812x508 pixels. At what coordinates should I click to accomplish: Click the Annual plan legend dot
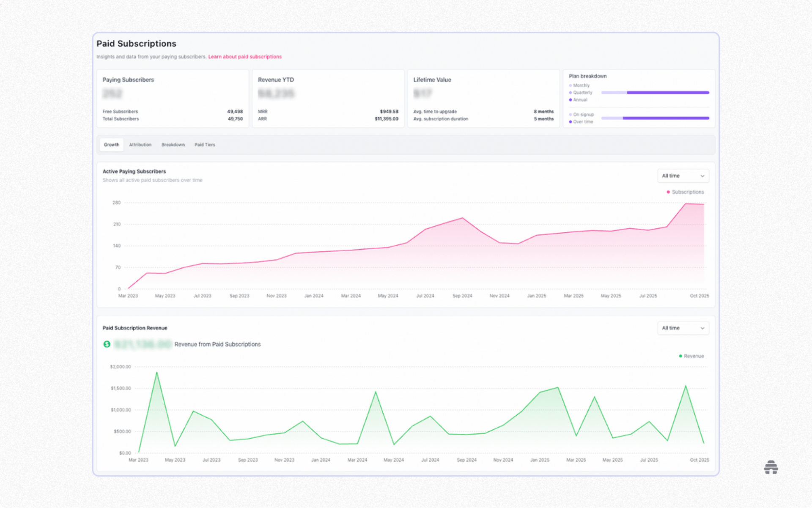pyautogui.click(x=571, y=100)
